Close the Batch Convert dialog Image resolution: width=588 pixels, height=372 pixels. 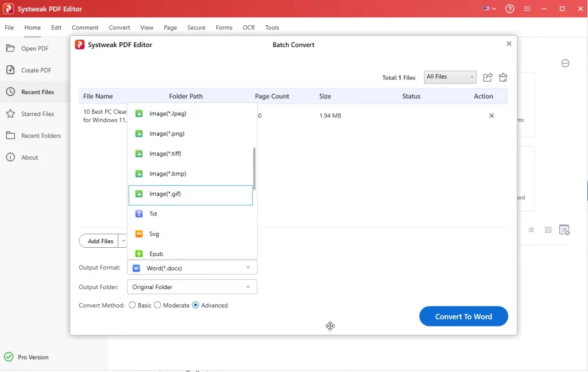(x=509, y=44)
